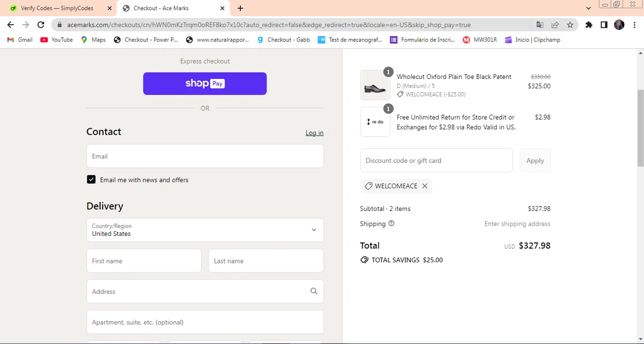Close the Checkout - Ace Marks tab
Viewport: 644px width, 344px height.
pos(222,8)
